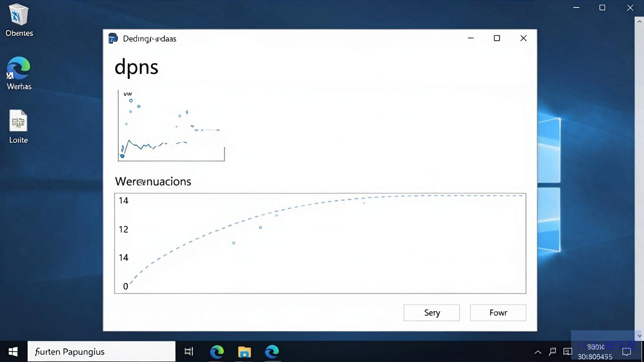Click the Werenuacions section label
The width and height of the screenshot is (644, 362).
coord(153,182)
